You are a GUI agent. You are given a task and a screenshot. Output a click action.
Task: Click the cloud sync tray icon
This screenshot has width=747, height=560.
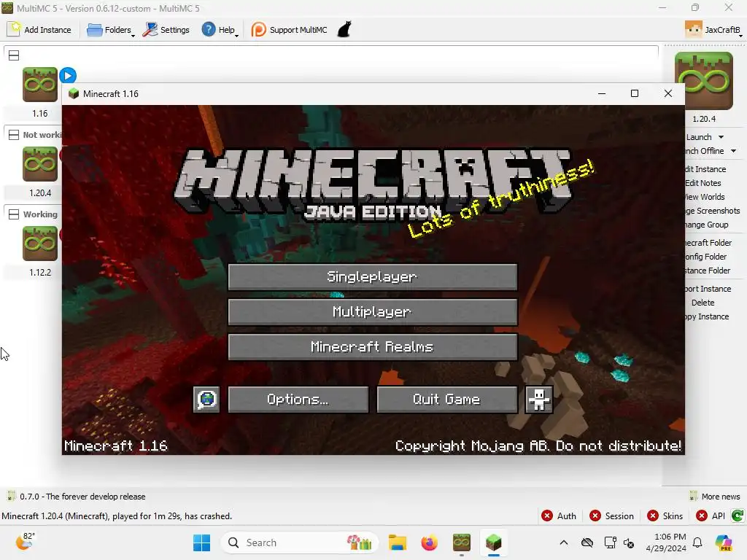(x=587, y=542)
